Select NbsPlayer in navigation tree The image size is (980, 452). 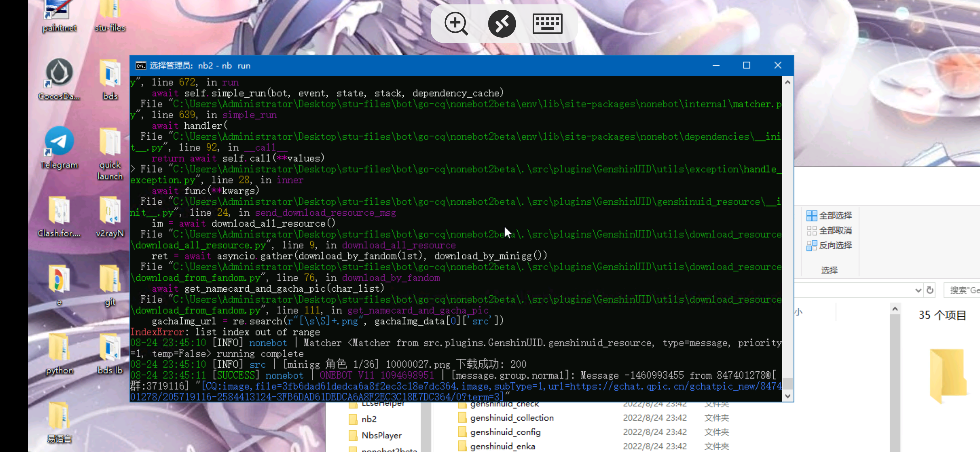point(375,435)
